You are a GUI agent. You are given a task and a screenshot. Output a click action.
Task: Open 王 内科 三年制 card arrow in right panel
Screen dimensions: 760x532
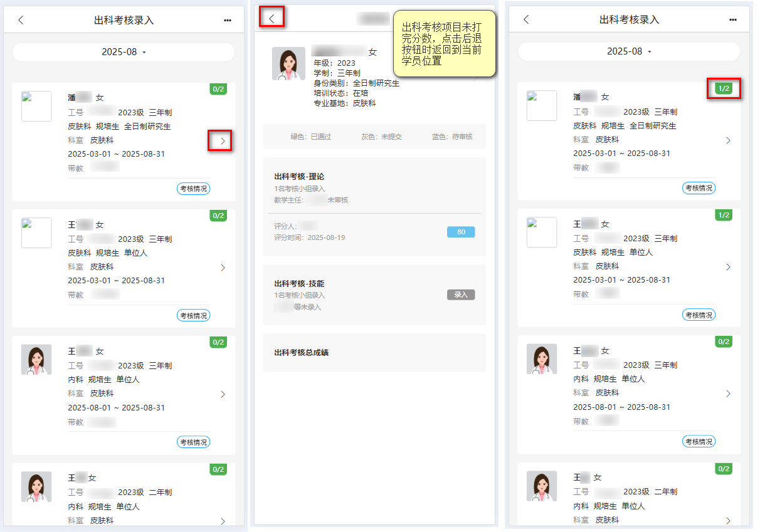click(728, 394)
